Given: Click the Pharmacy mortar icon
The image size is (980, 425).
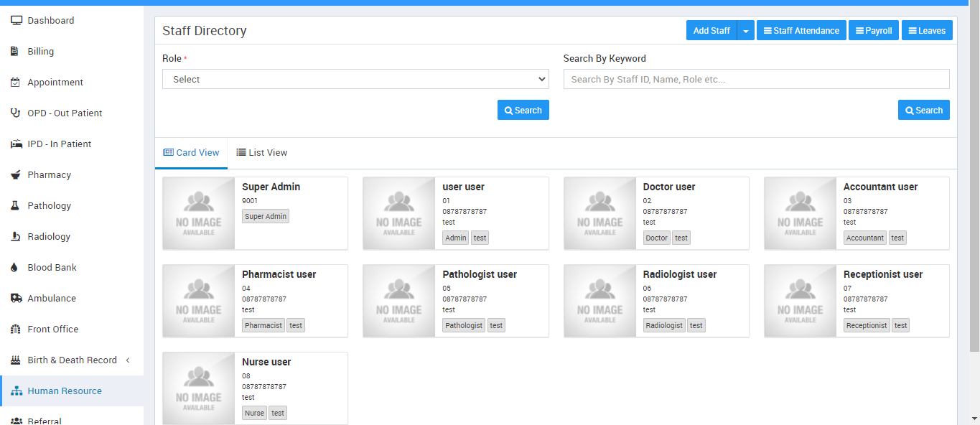Looking at the screenshot, I should click(x=15, y=175).
